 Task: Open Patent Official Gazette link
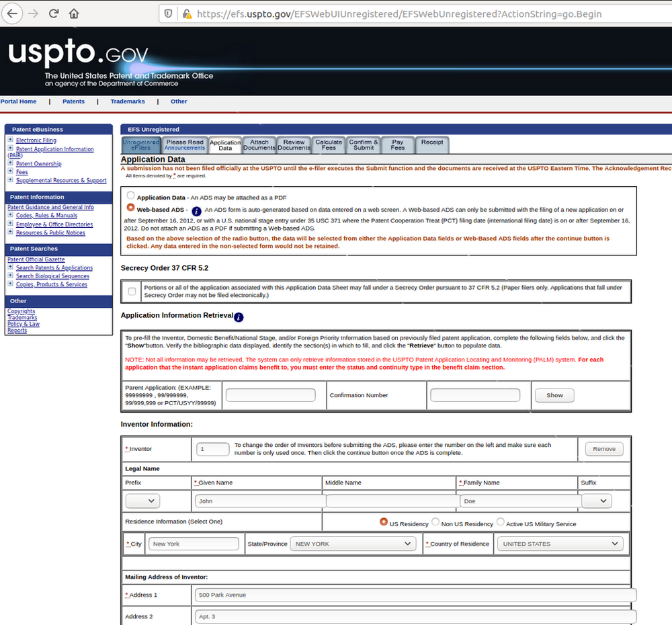(x=36, y=259)
